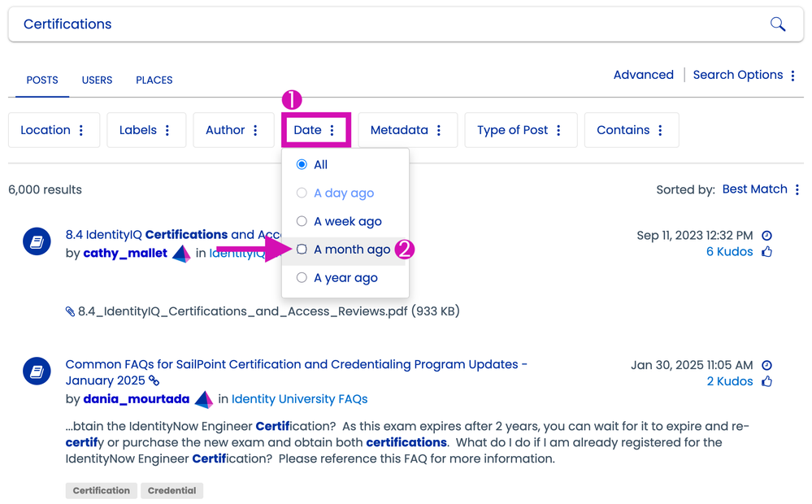Click the document icon beside the 8.4 IdentityIQ post
This screenshot has height=504, width=812.
tap(37, 241)
